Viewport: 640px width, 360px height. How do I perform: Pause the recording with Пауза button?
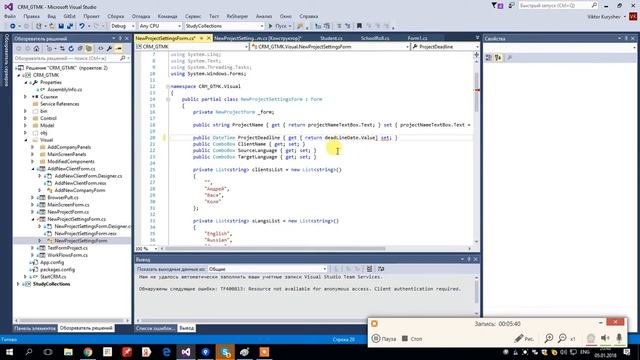click(x=384, y=338)
